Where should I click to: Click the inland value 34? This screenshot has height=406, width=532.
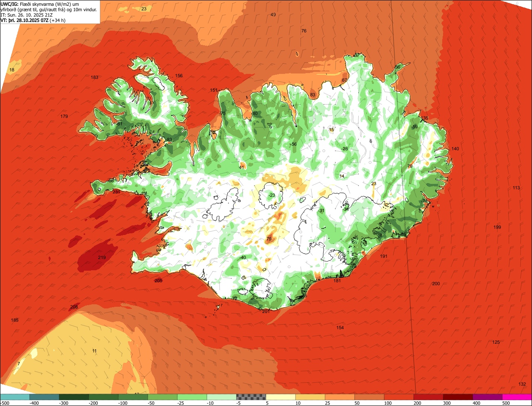[346, 209]
